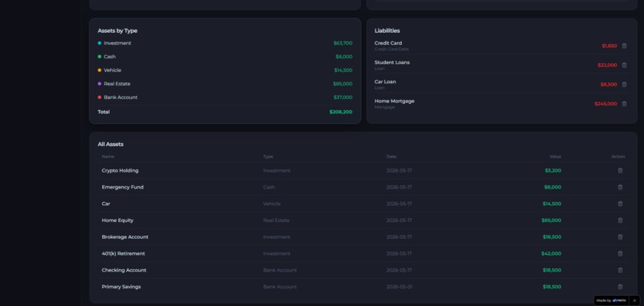Viewport: 644px width, 306px height.
Task: Select the Emergency Fund row name
Action: (x=122, y=187)
